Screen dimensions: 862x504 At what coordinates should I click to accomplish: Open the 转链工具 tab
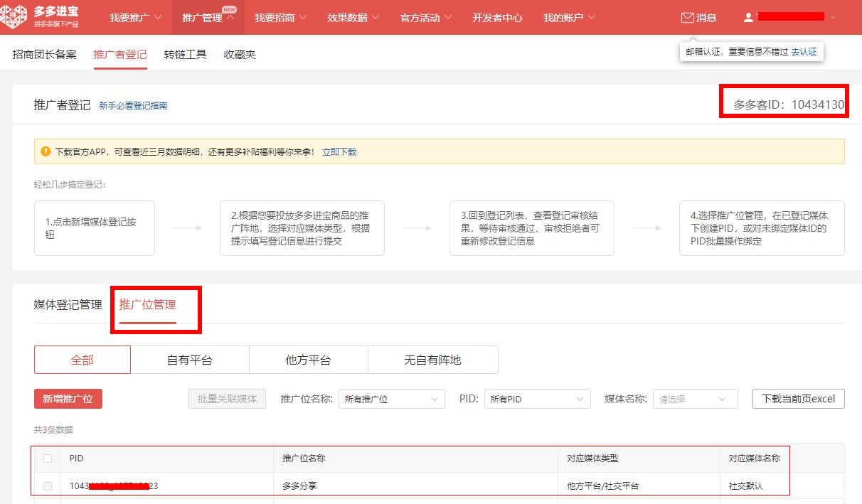[x=185, y=54]
